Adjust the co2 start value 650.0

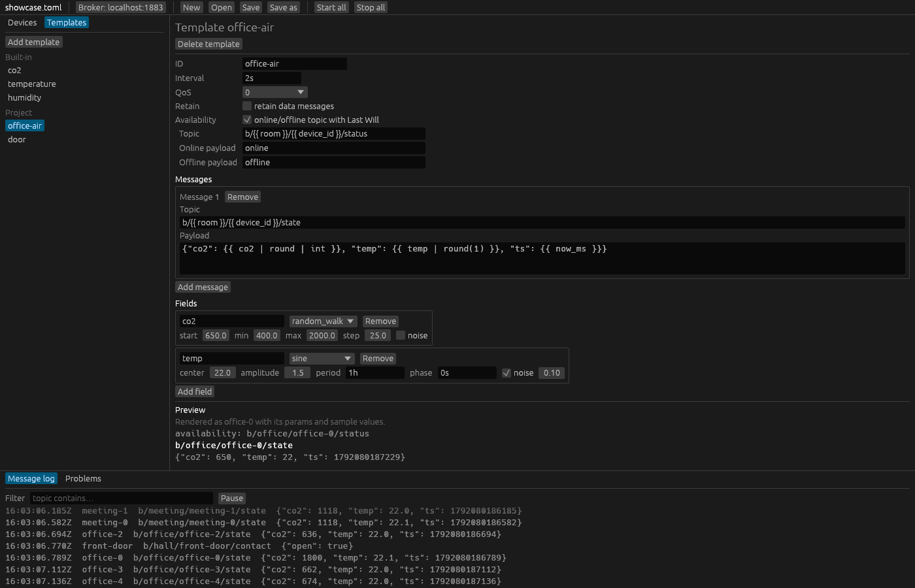(216, 335)
